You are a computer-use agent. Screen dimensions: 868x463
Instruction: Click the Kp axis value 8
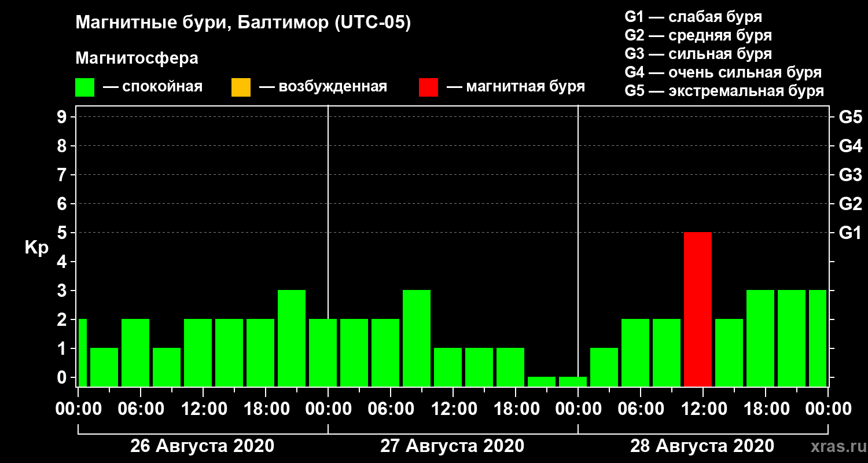[62, 146]
